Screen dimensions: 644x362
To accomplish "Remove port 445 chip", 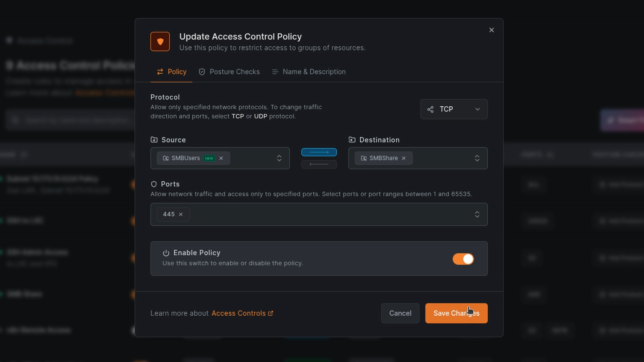I will pos(181,214).
